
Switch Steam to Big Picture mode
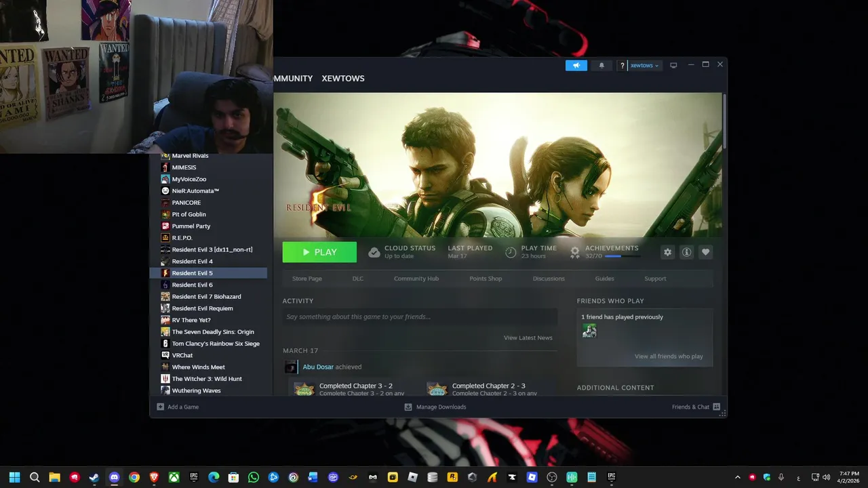pos(673,66)
